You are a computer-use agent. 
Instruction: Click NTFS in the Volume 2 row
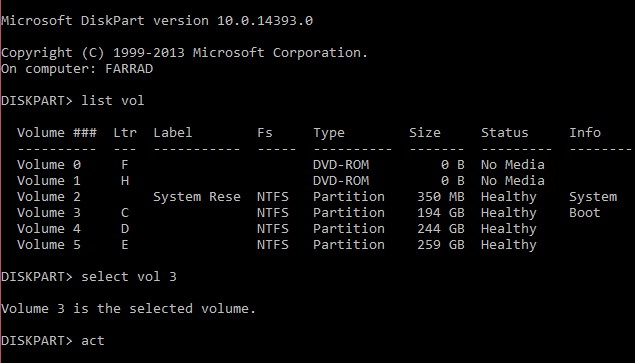tap(273, 197)
